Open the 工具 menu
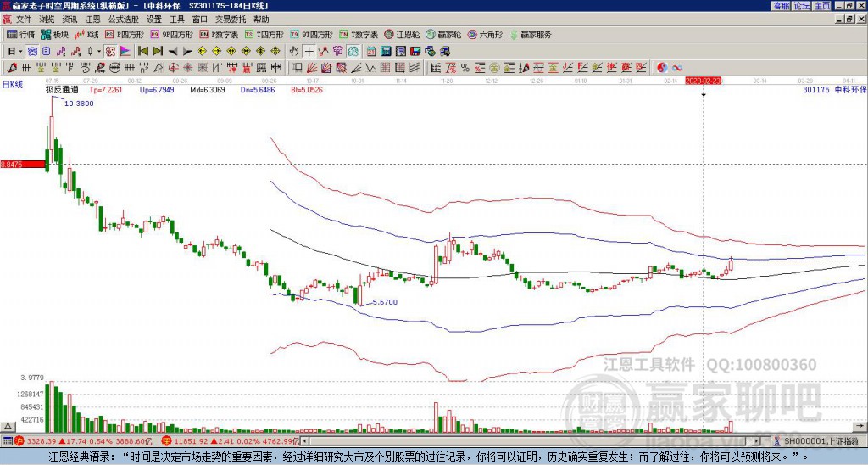This screenshot has width=868, height=465. [176, 20]
